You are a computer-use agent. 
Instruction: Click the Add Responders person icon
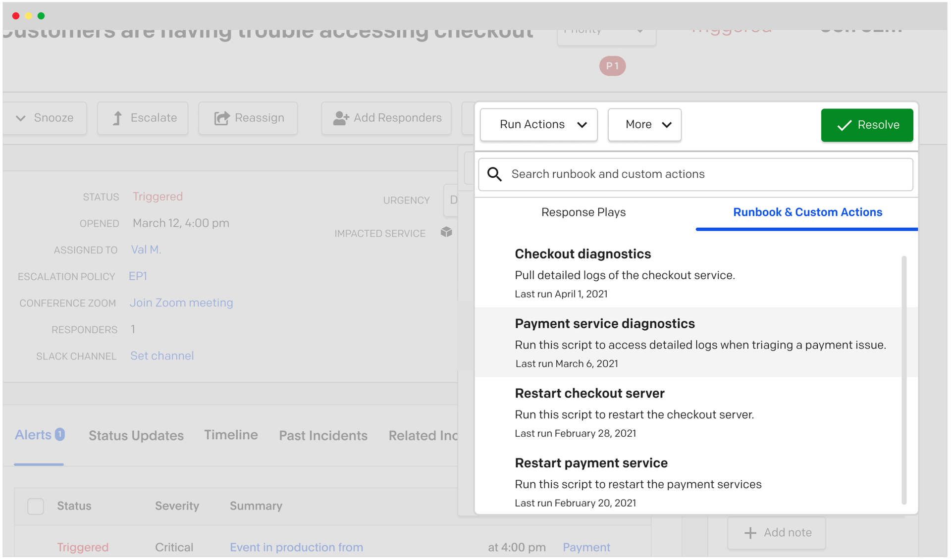341,118
